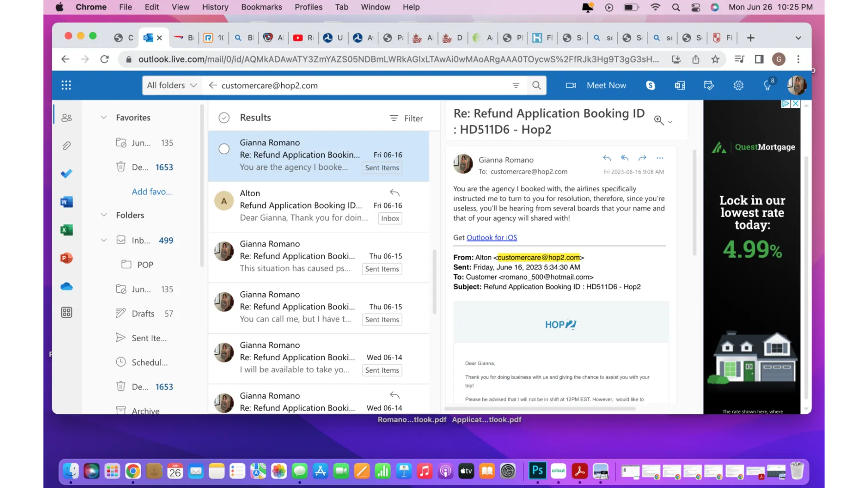Open the To Do checkmark icon

click(66, 174)
